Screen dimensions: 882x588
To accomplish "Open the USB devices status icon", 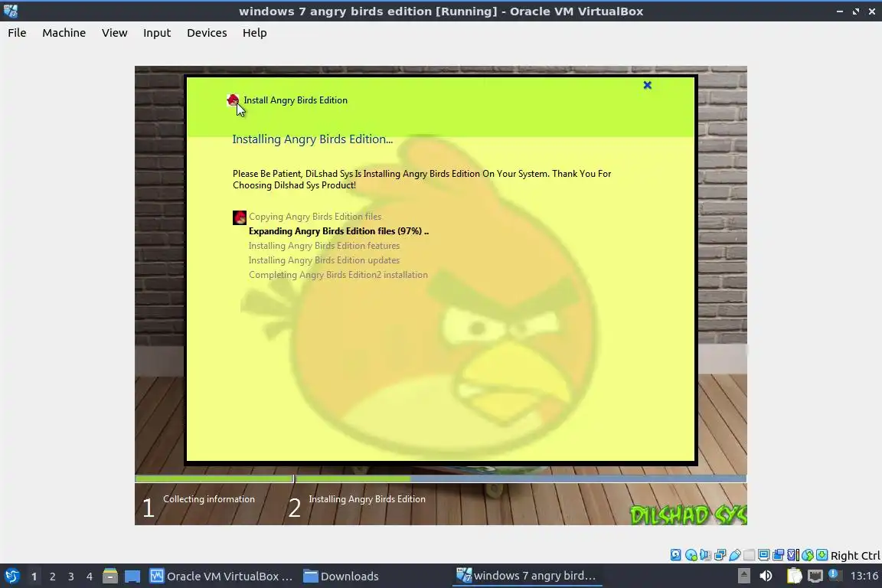I will (735, 555).
